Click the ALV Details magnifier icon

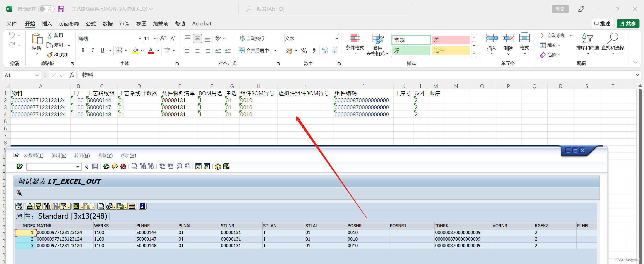(19, 206)
